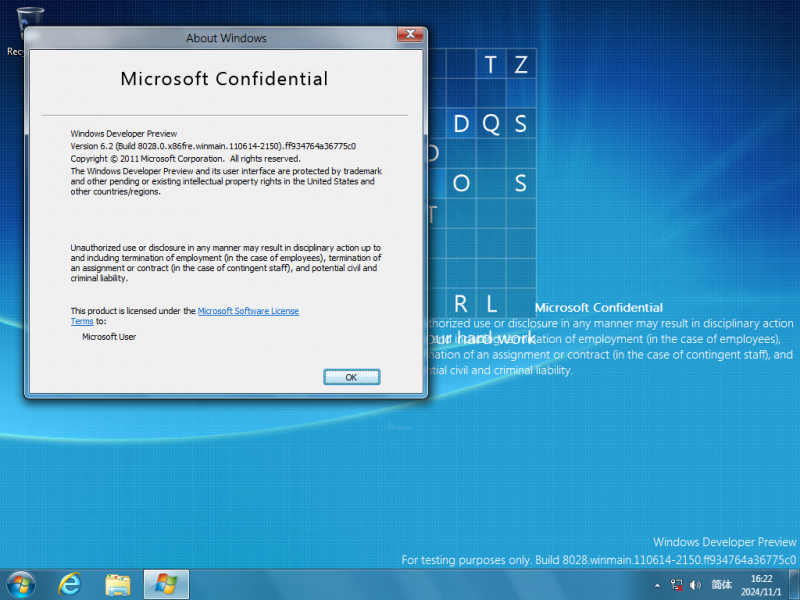Select the Q tile on the desktop grid

click(491, 124)
